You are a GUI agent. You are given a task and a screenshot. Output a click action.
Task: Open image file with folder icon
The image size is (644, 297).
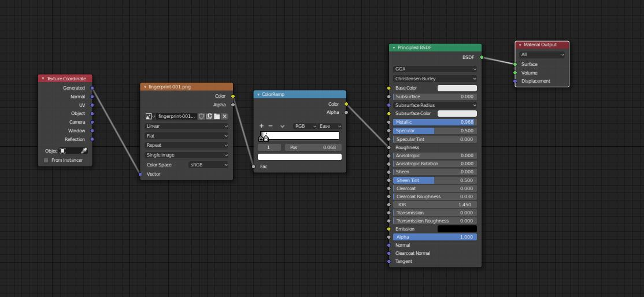point(217,116)
